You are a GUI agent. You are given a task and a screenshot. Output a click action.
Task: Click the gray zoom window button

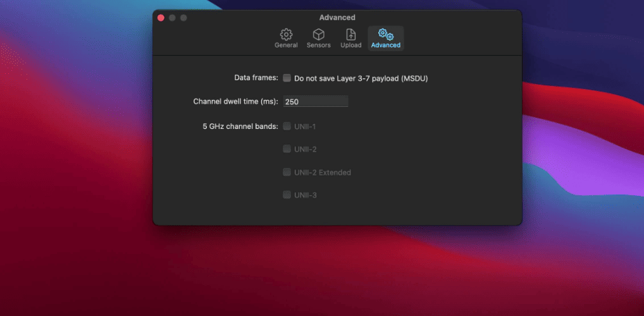pos(183,18)
